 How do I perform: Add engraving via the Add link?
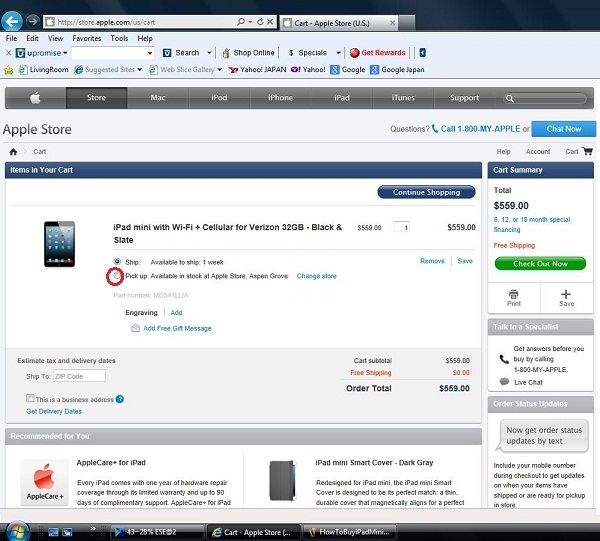tap(176, 313)
